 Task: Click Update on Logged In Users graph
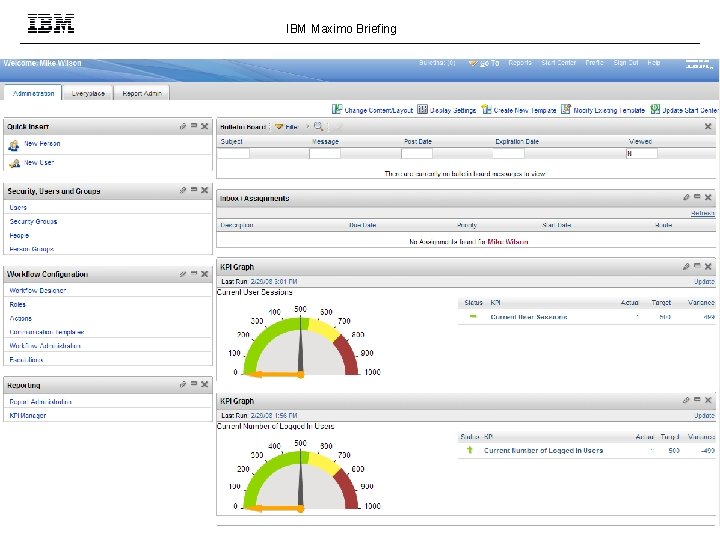(x=704, y=416)
